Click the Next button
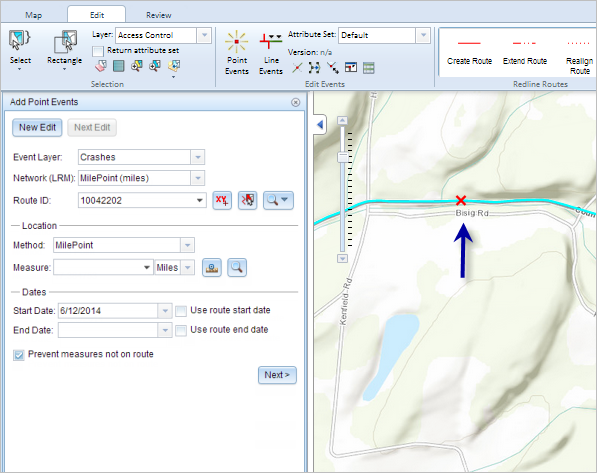The image size is (597, 473). click(x=277, y=375)
